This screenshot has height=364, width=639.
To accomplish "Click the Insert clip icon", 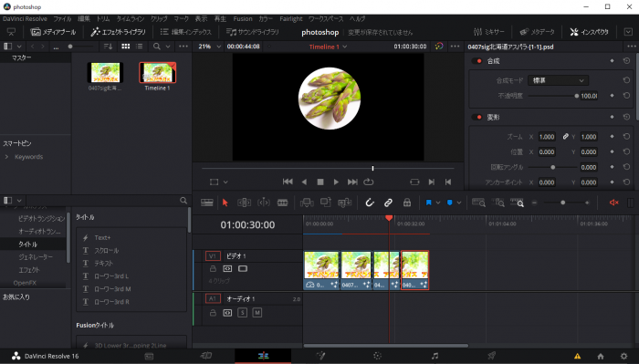I will click(307, 203).
